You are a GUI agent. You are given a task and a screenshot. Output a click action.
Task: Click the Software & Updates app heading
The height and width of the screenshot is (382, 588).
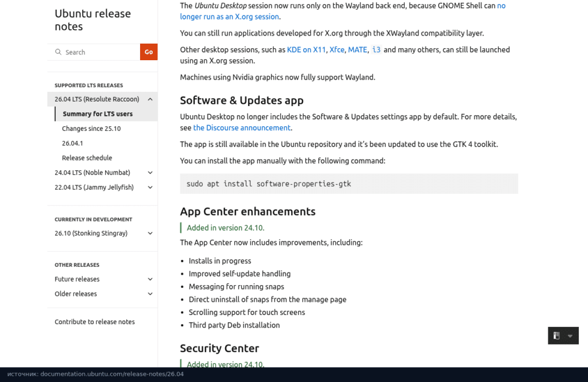coord(242,100)
